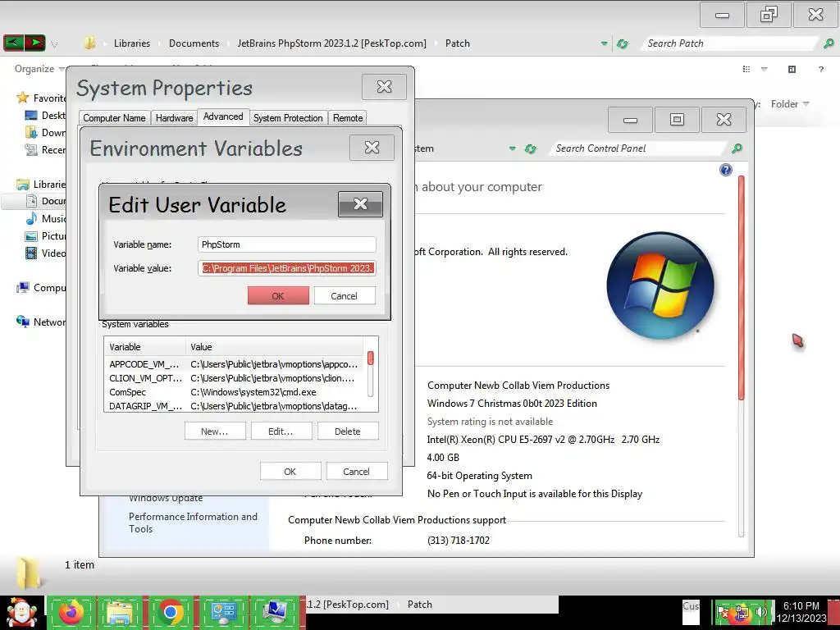The height and width of the screenshot is (630, 840).
Task: Switch to the Remote tab
Action: point(348,118)
